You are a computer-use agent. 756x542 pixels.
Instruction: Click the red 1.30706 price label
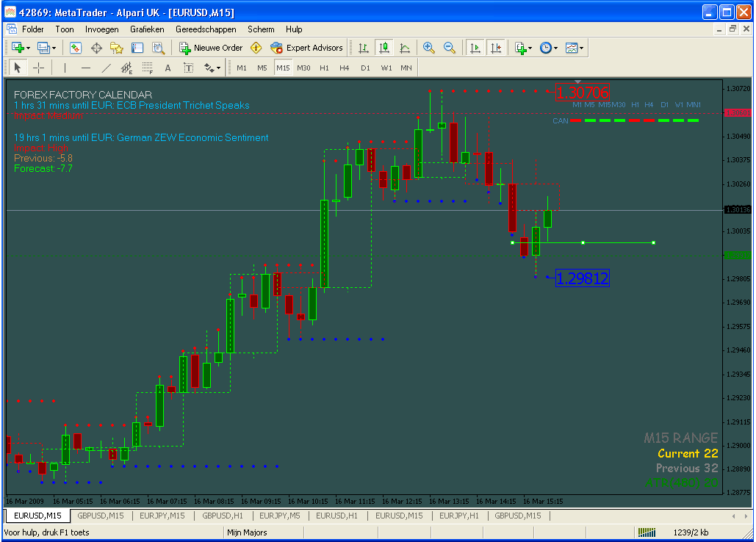(583, 92)
